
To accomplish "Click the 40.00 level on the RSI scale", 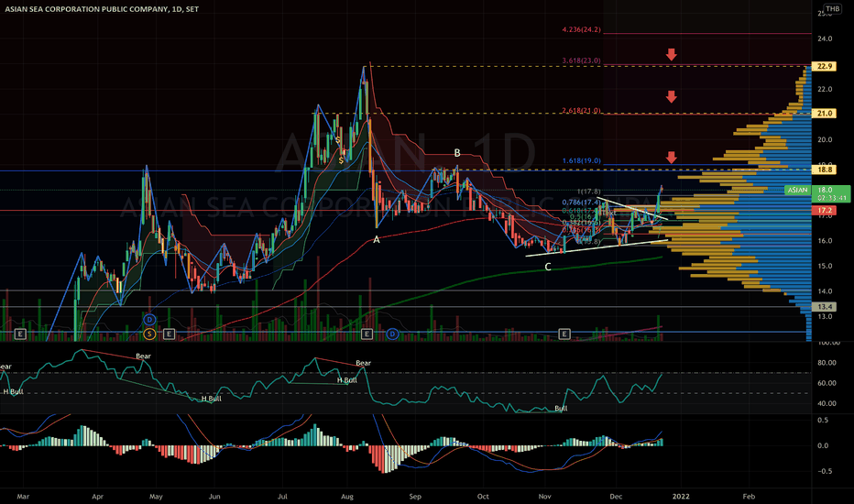I will [827, 404].
